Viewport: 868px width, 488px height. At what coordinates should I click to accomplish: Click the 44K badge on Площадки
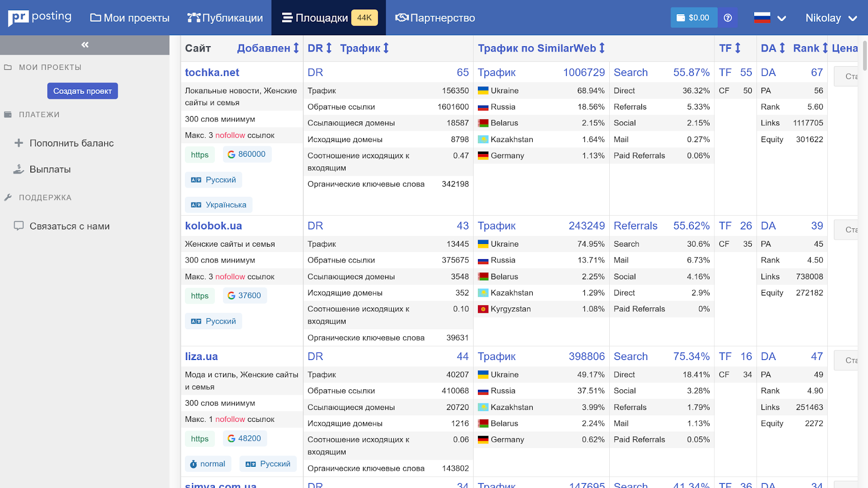point(365,17)
